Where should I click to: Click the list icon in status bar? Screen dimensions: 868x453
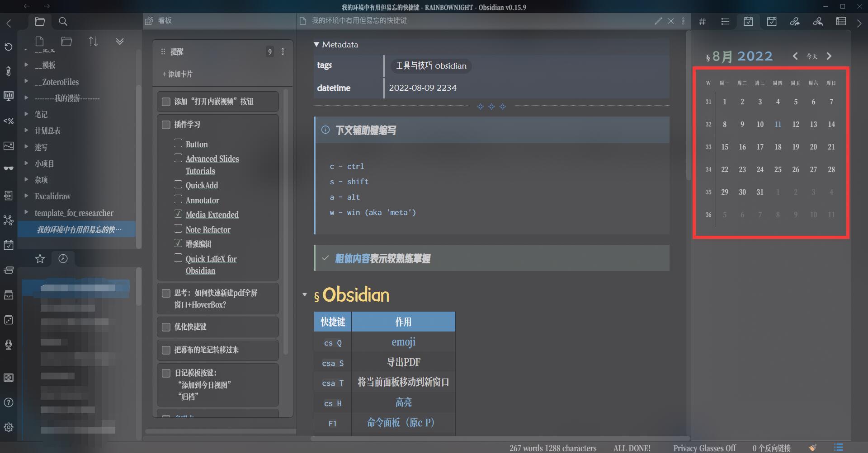pyautogui.click(x=839, y=448)
